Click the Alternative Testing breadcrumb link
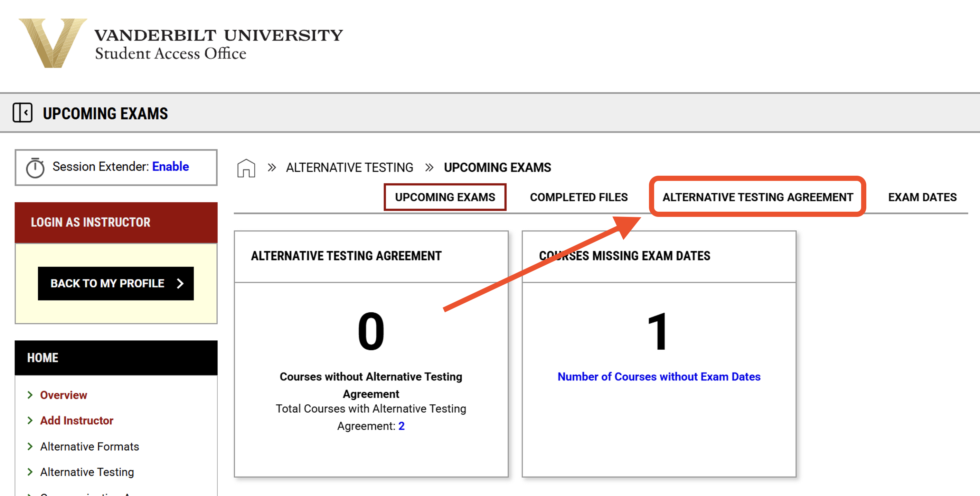The width and height of the screenshot is (980, 496). click(x=350, y=167)
